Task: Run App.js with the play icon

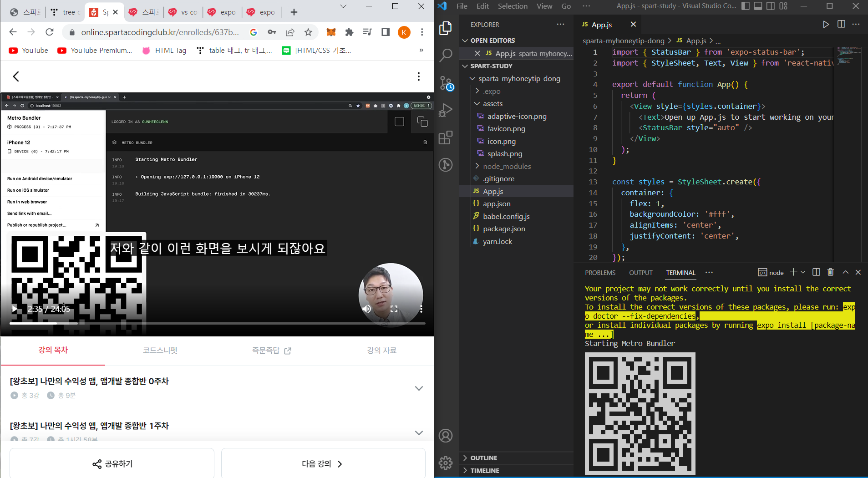Action: (x=826, y=25)
